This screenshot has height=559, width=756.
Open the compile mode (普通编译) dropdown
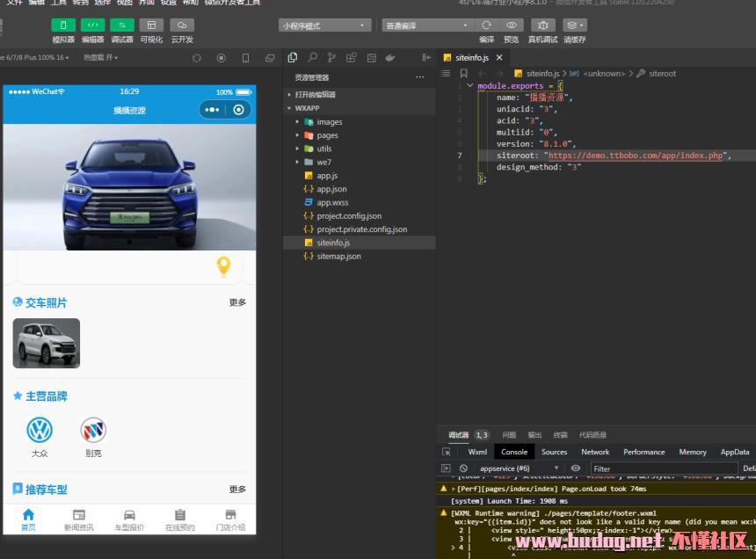point(427,25)
